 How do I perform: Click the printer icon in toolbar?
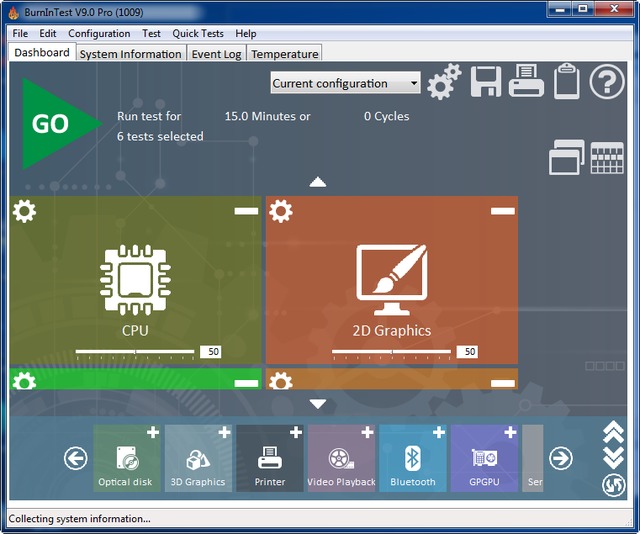[x=526, y=82]
